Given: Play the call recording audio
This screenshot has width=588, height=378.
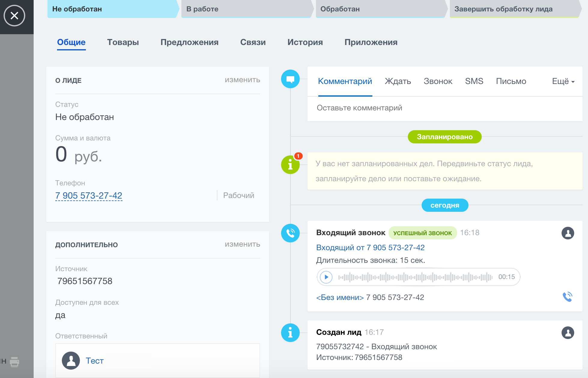Looking at the screenshot, I should pos(326,277).
